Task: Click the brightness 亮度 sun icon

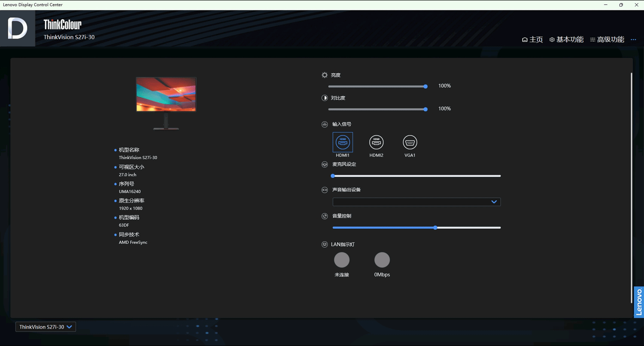Action: (x=325, y=75)
